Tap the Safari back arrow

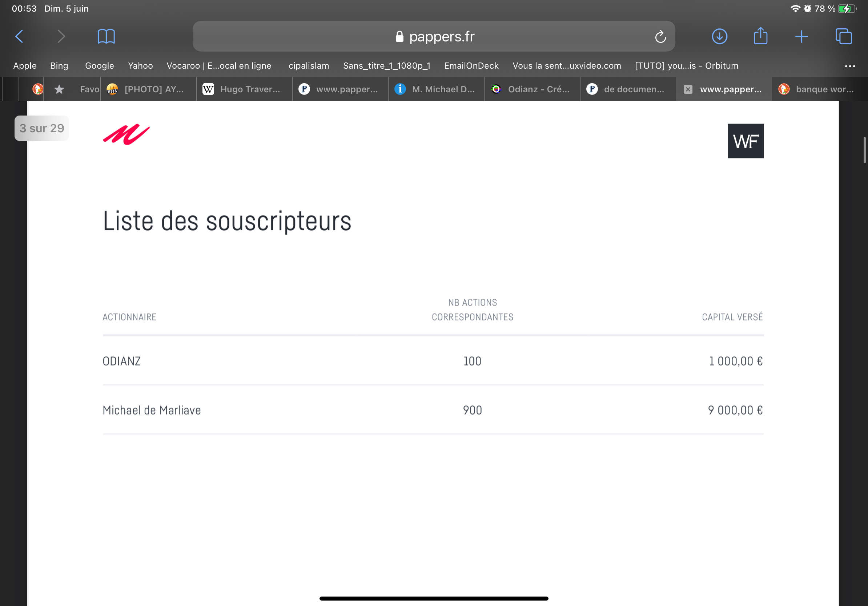(20, 37)
